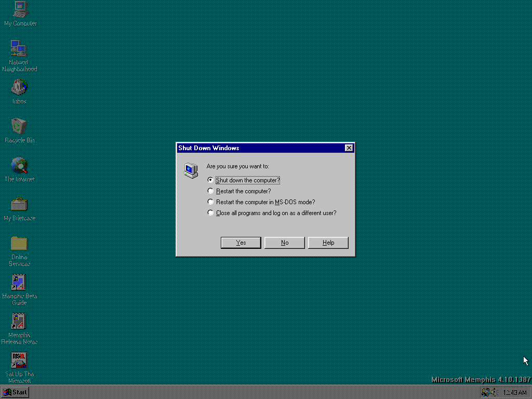Click the taskbar clock

tap(515, 393)
